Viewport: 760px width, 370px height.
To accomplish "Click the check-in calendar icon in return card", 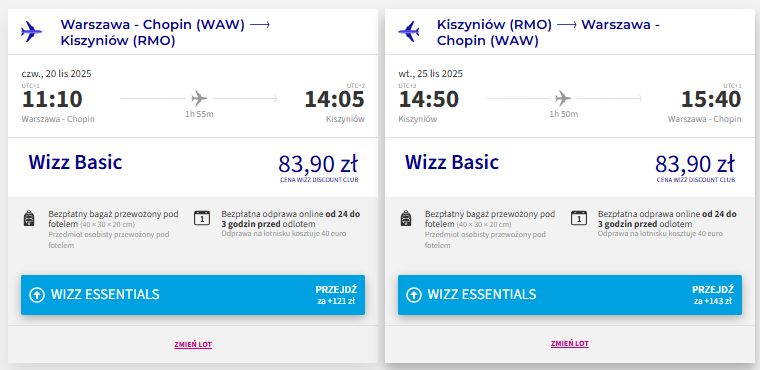I will click(x=579, y=218).
